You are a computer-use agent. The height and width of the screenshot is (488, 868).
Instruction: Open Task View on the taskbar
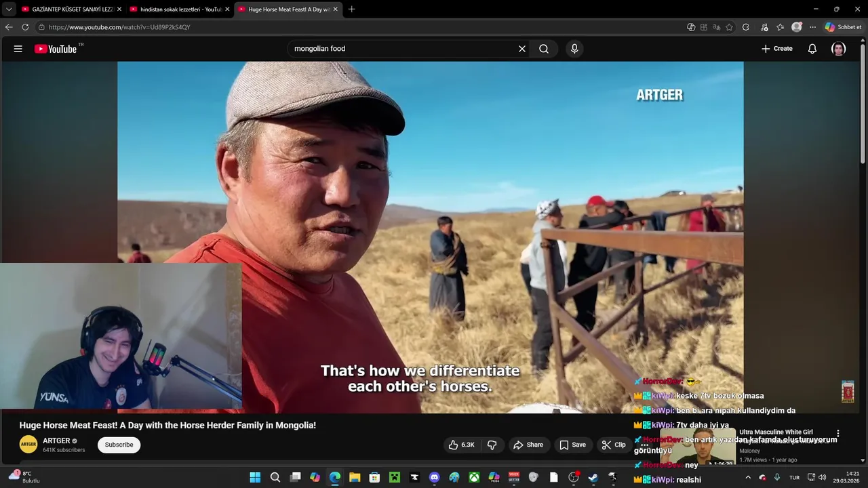pos(295,477)
